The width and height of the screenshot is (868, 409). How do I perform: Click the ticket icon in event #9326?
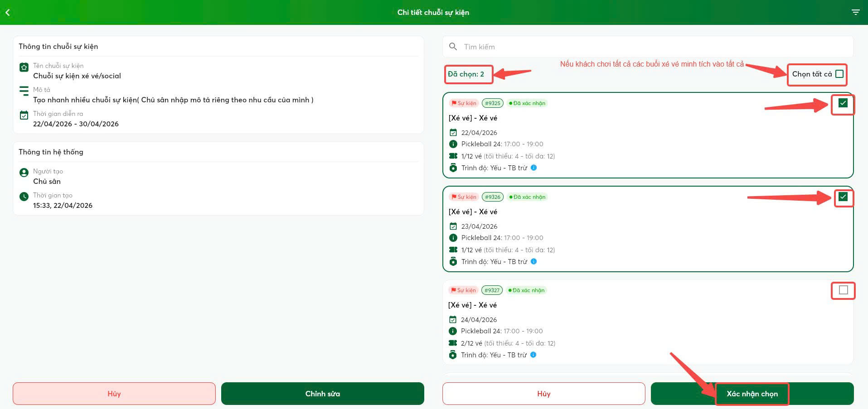453,250
